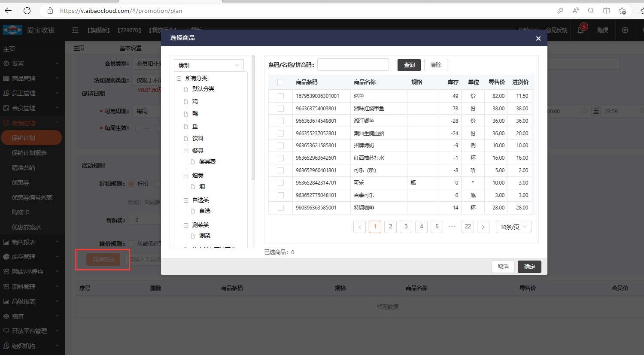This screenshot has height=355, width=644.
Task: Click the 查询 search button
Action: [409, 65]
